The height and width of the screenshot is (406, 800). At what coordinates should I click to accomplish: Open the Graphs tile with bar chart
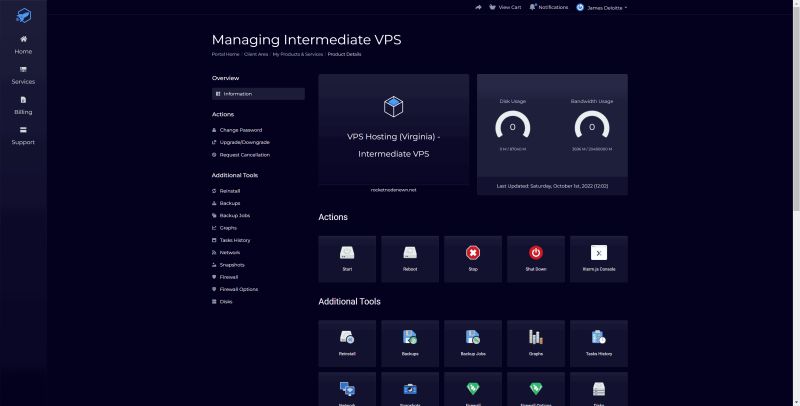coord(536,343)
